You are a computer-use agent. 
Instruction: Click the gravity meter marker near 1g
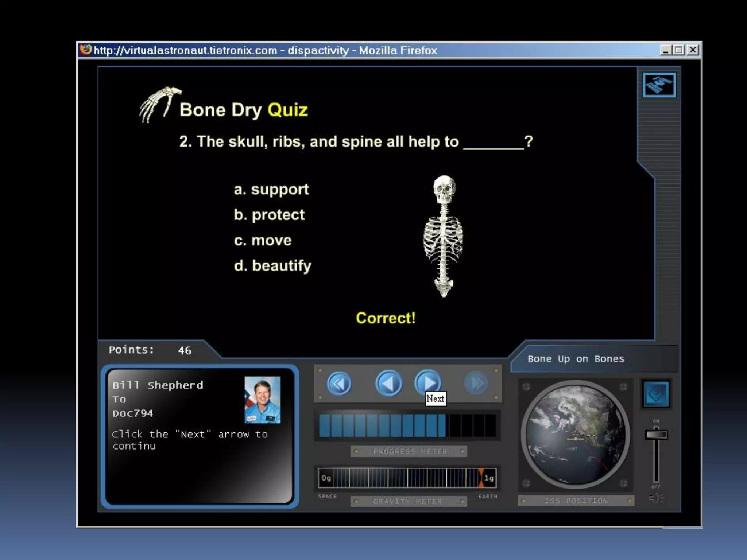tap(481, 478)
